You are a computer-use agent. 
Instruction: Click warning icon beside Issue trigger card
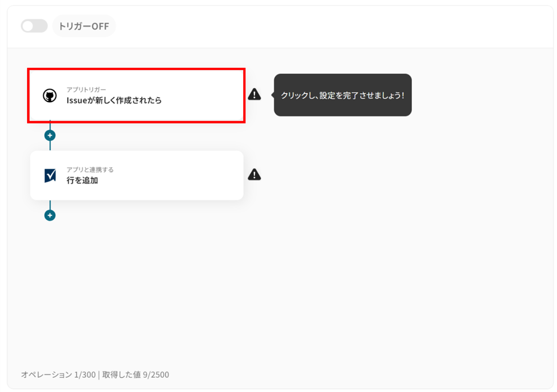pyautogui.click(x=254, y=94)
